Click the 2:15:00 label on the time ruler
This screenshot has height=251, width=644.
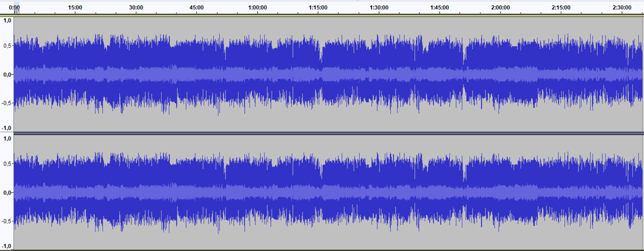[561, 8]
